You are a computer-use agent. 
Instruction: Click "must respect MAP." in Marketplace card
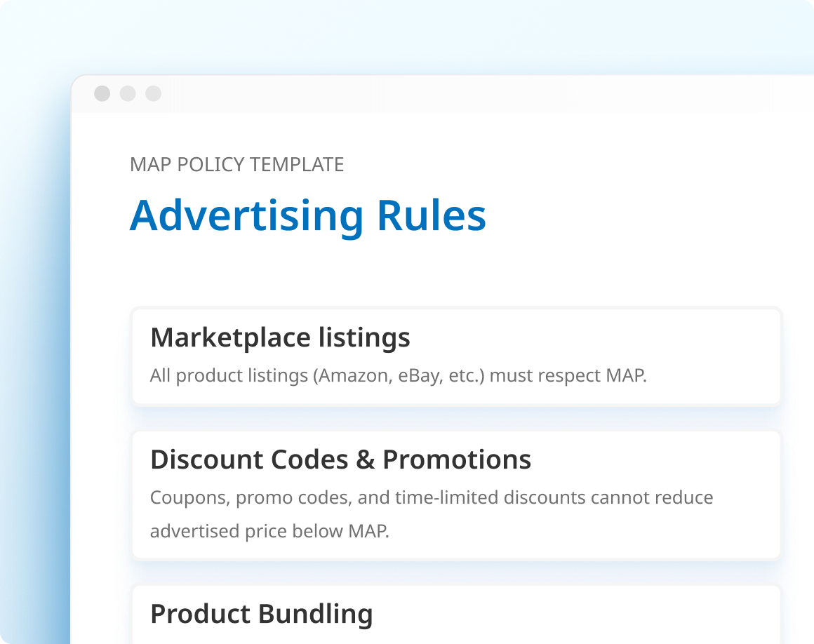(x=568, y=375)
